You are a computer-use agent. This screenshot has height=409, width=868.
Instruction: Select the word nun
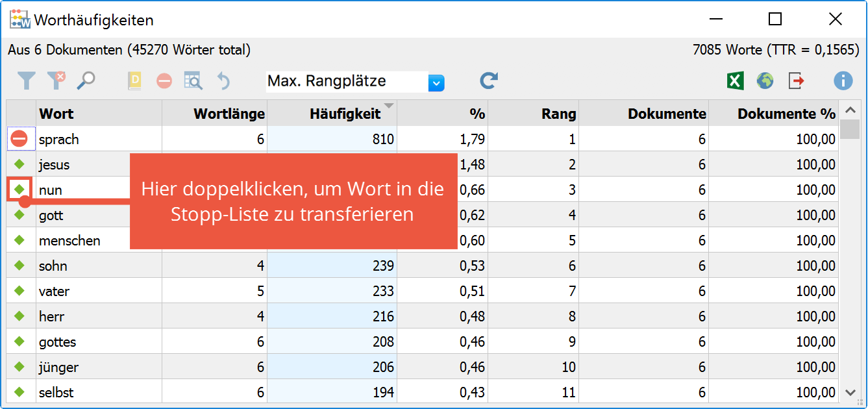point(51,190)
